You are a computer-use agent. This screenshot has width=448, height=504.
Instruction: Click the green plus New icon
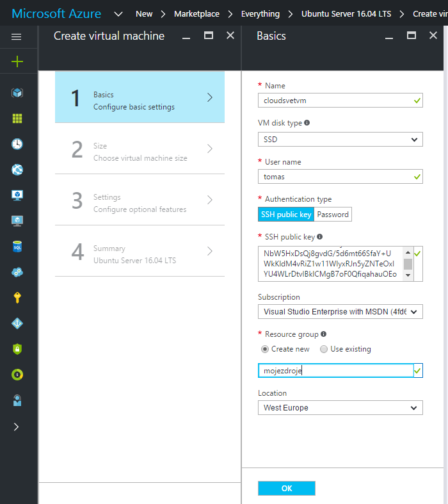point(17,61)
